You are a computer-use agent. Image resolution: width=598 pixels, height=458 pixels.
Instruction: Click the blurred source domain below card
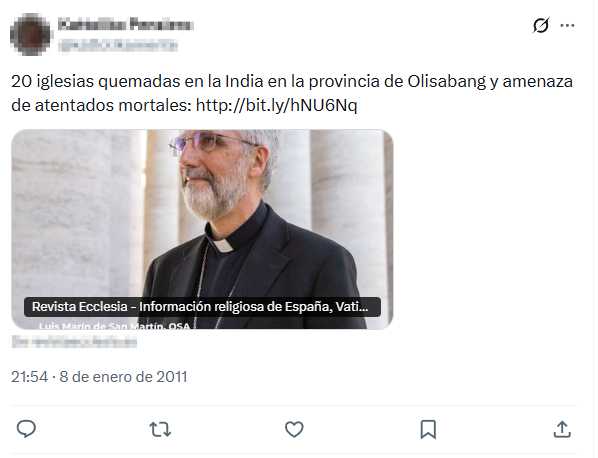74,342
